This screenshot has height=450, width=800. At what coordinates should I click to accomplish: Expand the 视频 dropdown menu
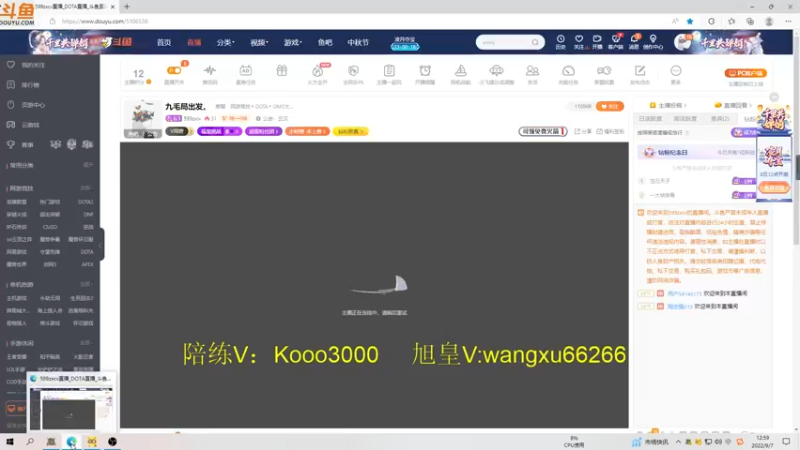pyautogui.click(x=259, y=42)
